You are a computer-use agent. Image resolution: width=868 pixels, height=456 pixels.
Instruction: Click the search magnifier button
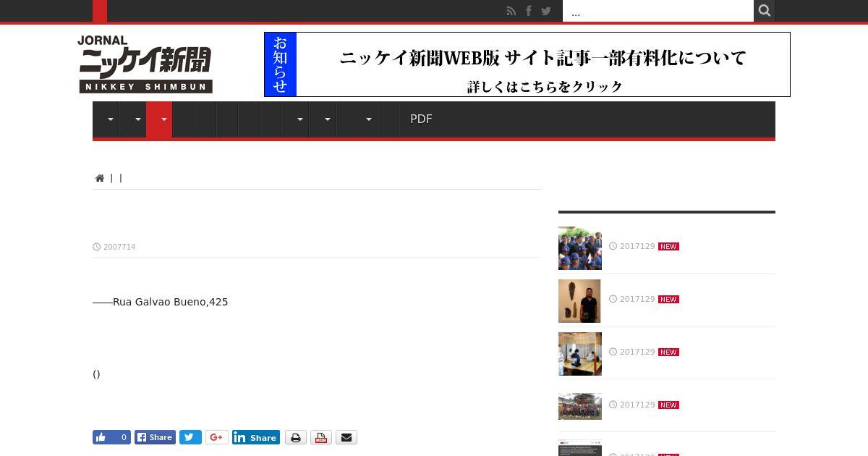tap(764, 11)
